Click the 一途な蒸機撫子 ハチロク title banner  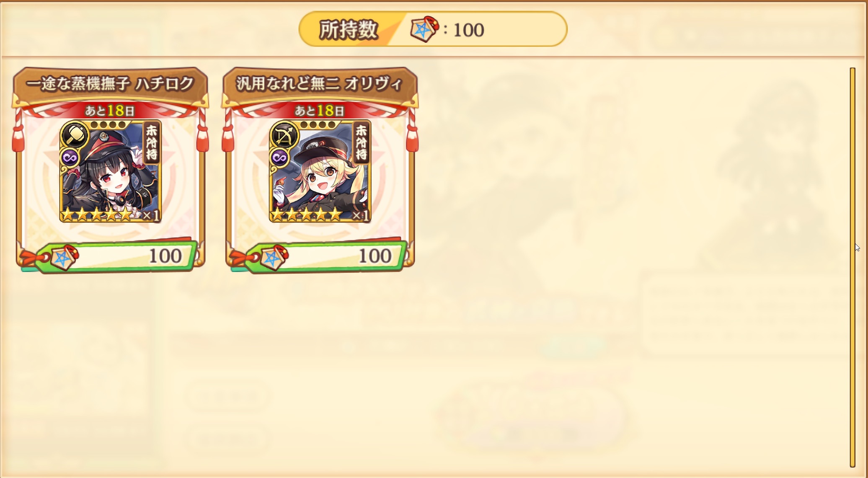tap(111, 84)
